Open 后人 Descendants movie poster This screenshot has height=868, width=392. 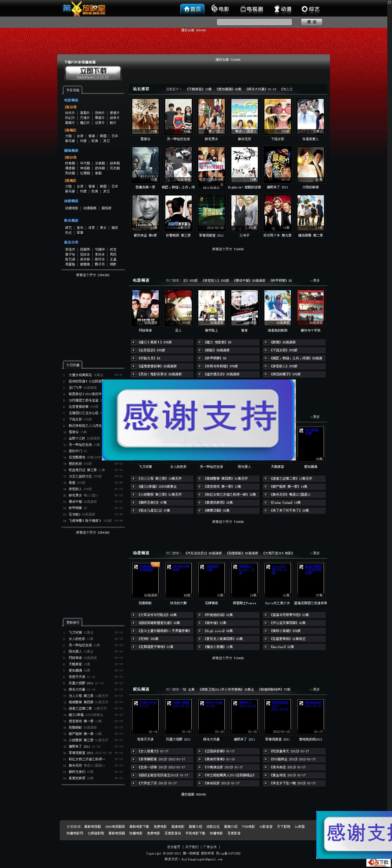click(178, 308)
